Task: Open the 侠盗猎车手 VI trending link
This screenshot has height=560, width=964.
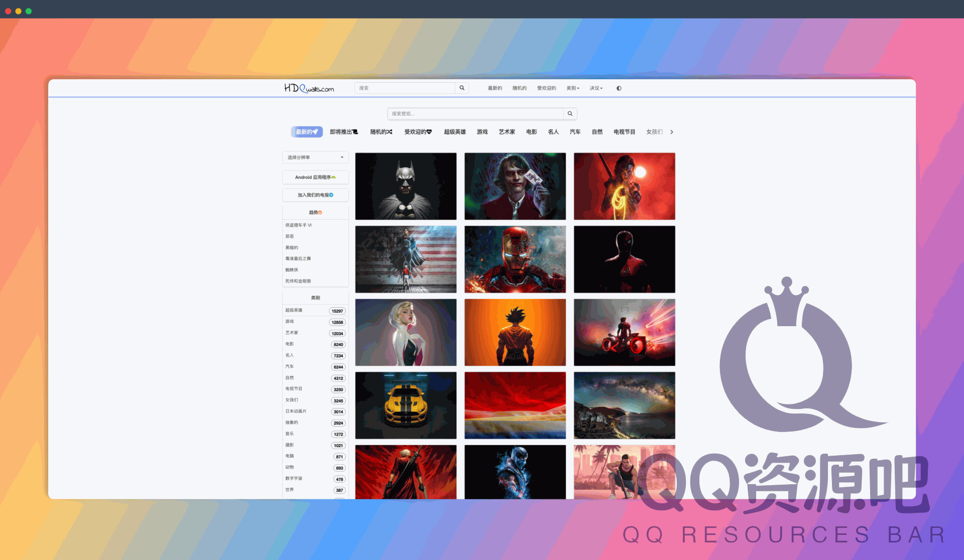Action: (x=298, y=225)
